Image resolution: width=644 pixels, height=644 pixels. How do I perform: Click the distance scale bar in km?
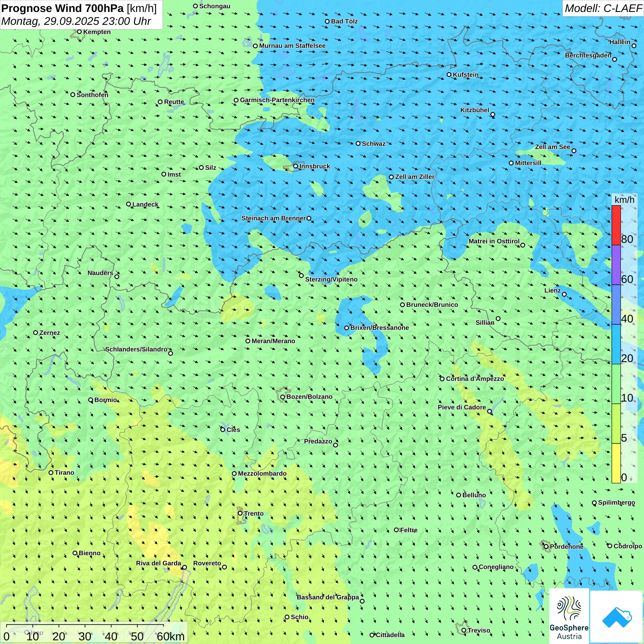[94, 632]
